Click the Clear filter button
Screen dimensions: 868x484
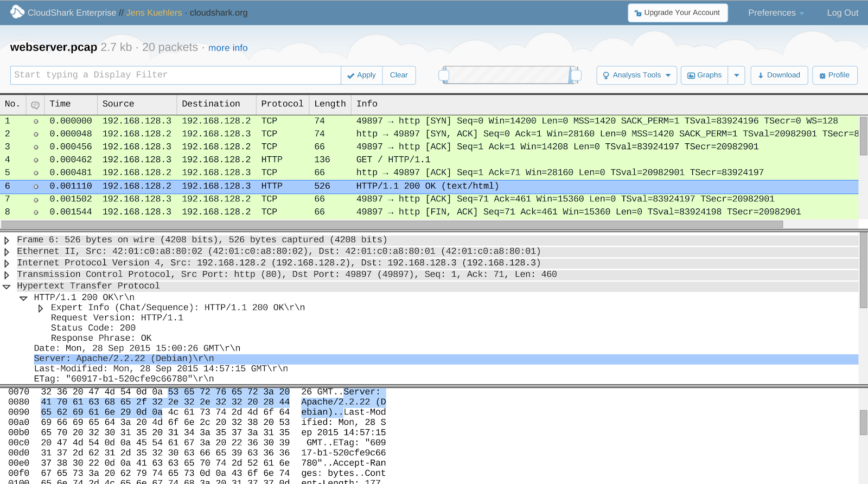(399, 75)
